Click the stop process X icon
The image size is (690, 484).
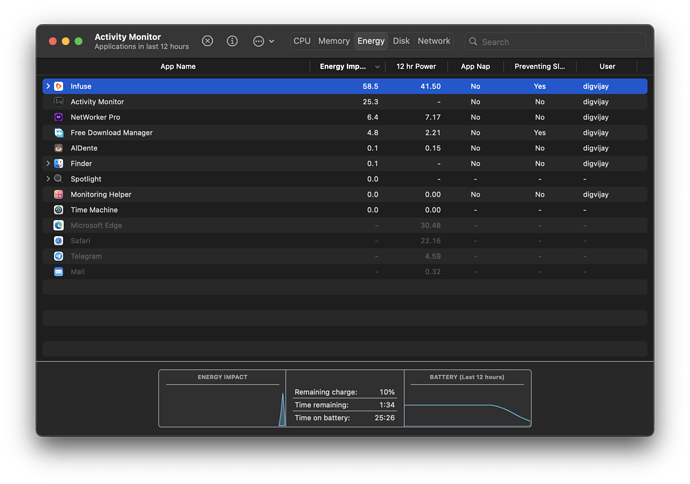pos(207,41)
